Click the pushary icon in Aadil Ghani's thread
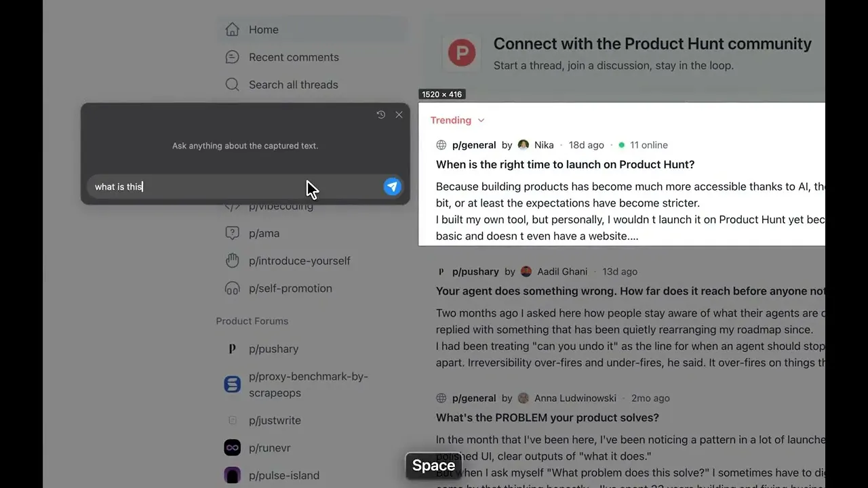The width and height of the screenshot is (868, 488). point(441,272)
